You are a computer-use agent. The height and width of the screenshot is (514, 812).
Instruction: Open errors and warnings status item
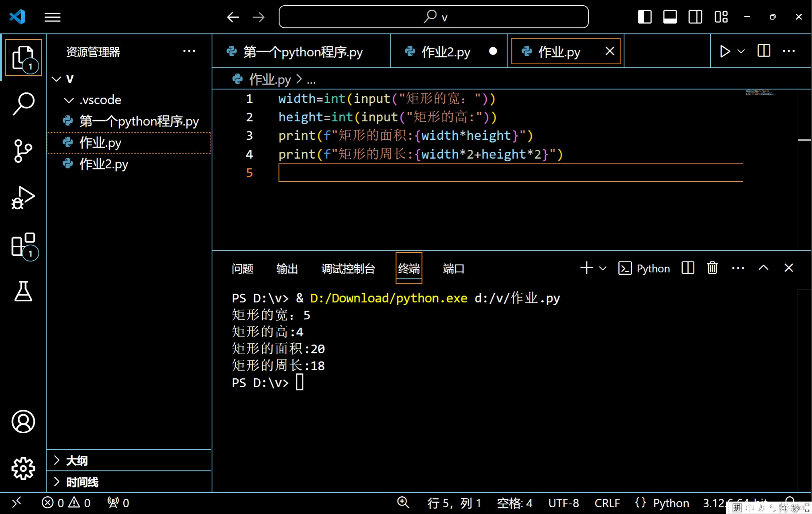pyautogui.click(x=66, y=503)
